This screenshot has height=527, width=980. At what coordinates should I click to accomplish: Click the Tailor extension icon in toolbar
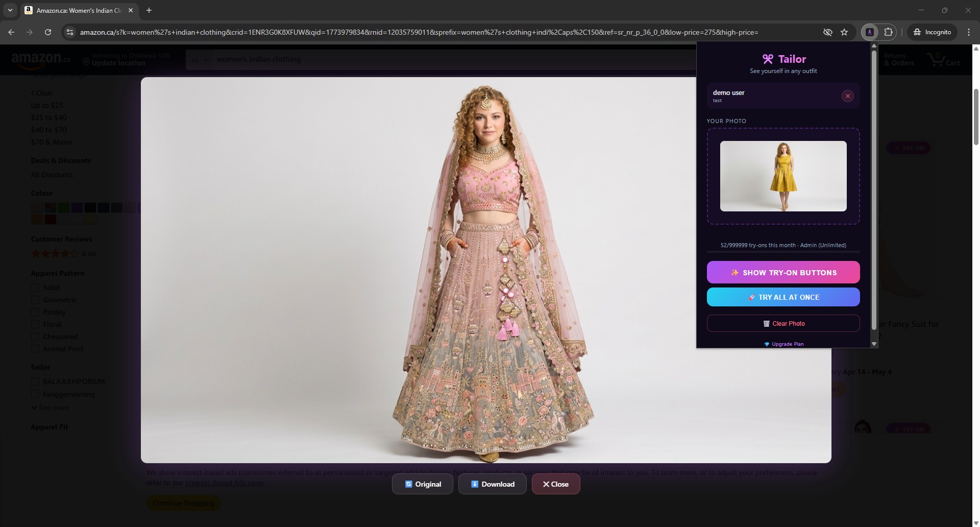(869, 32)
